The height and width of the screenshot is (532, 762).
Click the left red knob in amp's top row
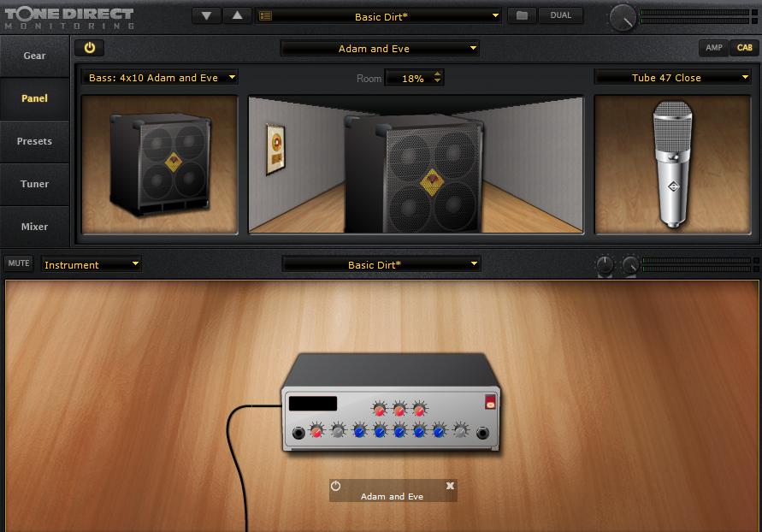(x=380, y=409)
